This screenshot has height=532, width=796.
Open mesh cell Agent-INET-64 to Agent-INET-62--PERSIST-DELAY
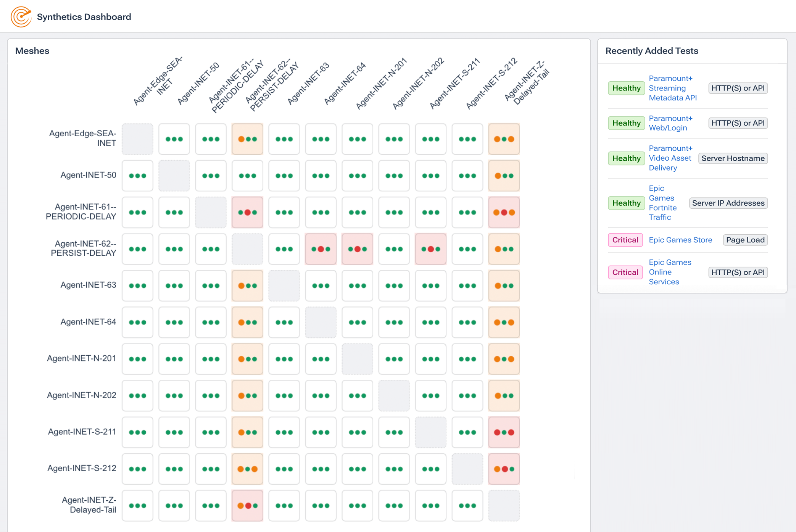(x=247, y=322)
